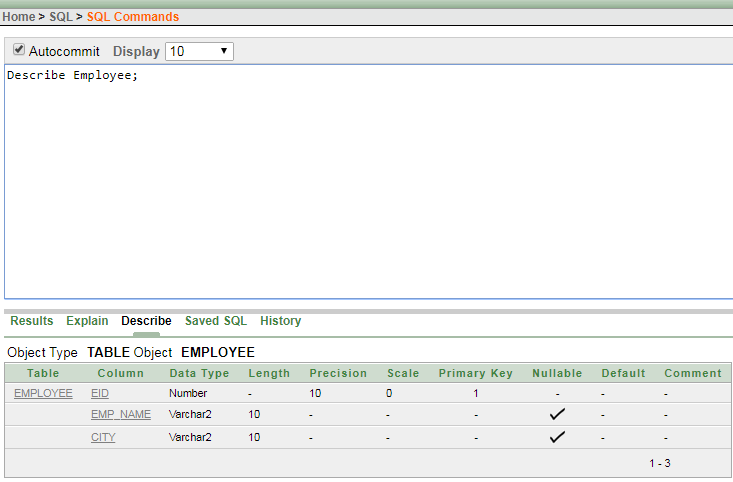Click the length value 10 for CITY
The image size is (733, 482).
pos(254,437)
